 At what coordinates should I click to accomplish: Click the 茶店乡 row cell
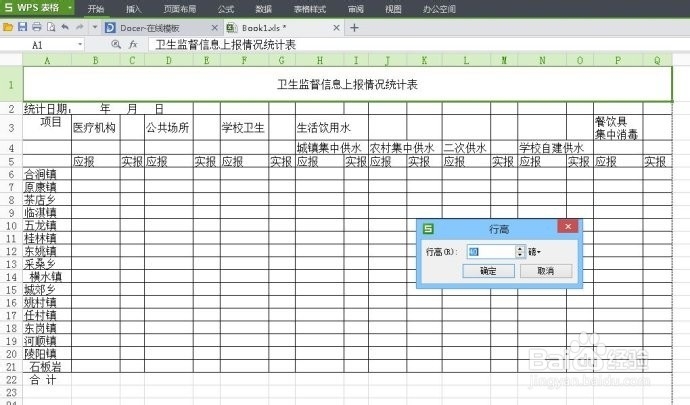point(47,200)
